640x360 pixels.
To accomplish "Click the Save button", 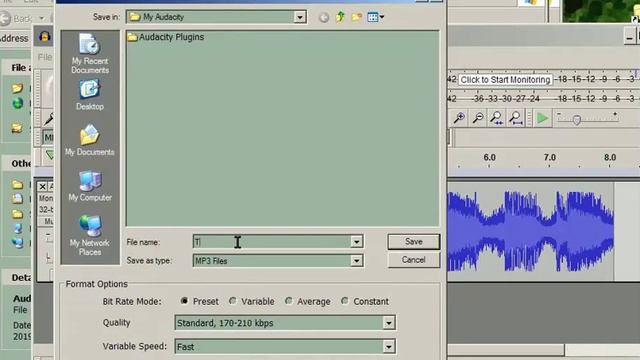I will click(x=413, y=242).
